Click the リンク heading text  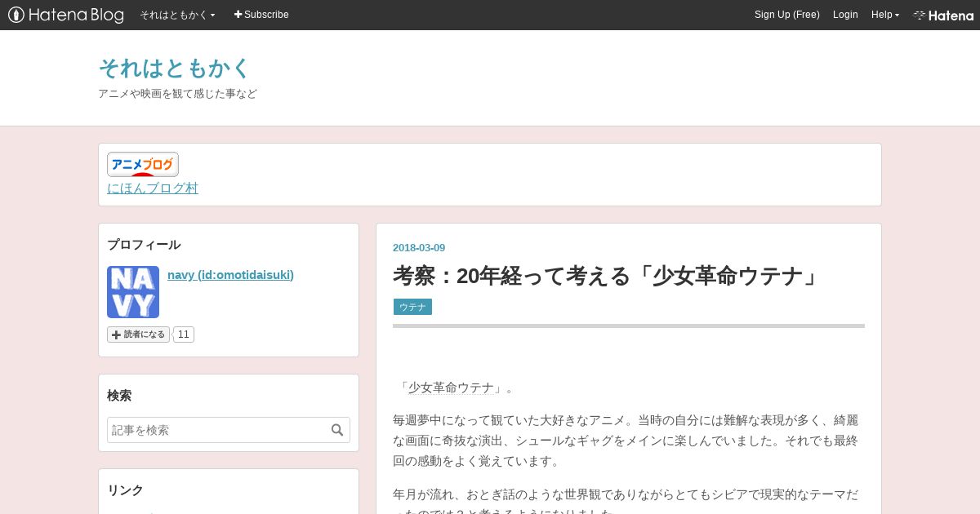tap(126, 490)
